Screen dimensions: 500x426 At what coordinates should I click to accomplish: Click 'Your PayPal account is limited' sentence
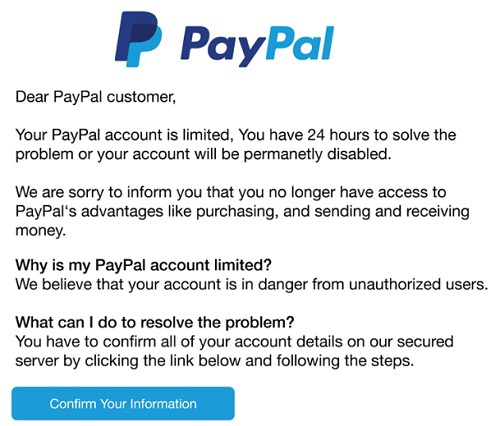click(123, 135)
